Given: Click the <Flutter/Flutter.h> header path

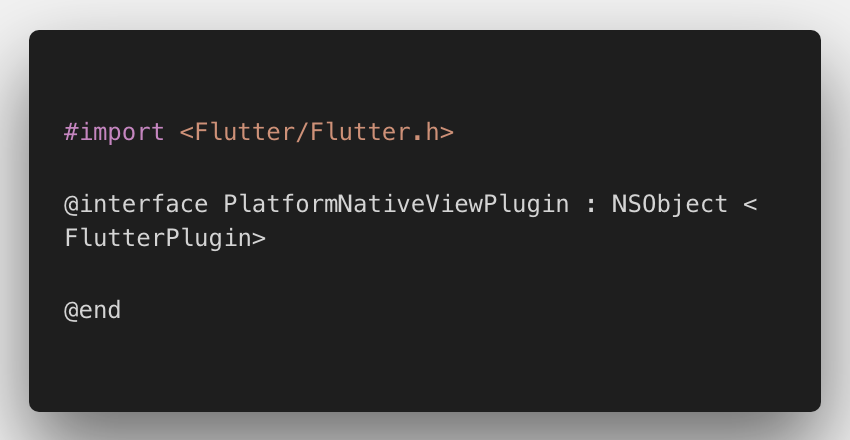Looking at the screenshot, I should 317,132.
